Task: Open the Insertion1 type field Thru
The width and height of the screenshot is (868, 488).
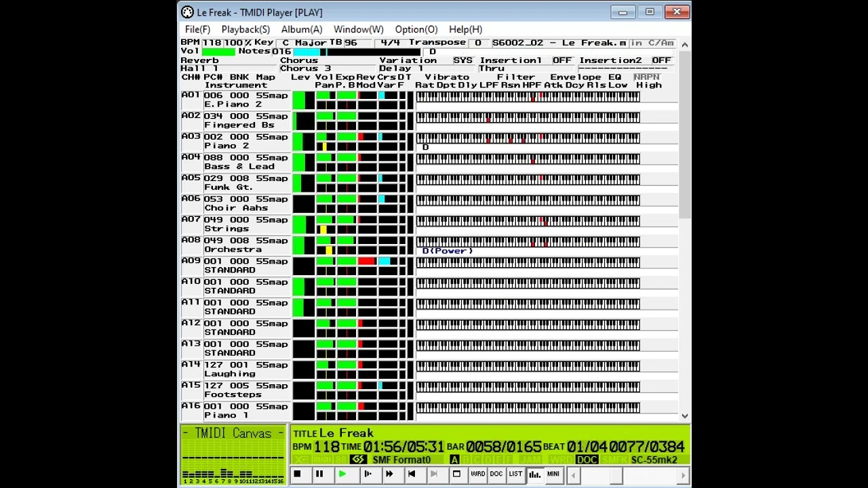Action: (x=527, y=68)
